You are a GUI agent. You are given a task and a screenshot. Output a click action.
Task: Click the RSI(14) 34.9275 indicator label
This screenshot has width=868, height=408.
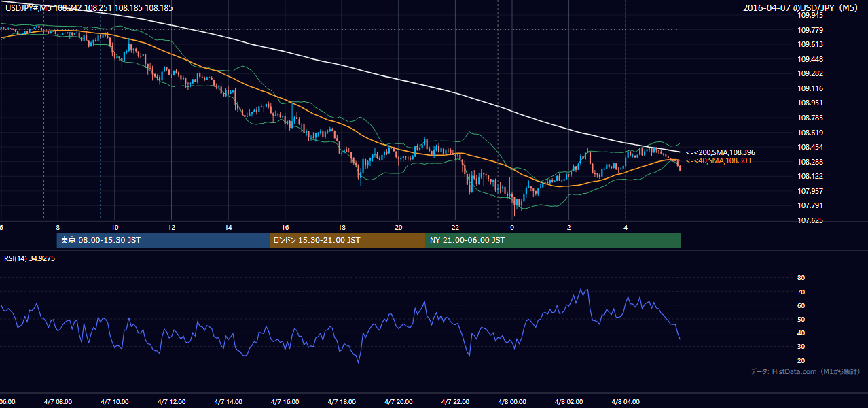click(x=30, y=258)
